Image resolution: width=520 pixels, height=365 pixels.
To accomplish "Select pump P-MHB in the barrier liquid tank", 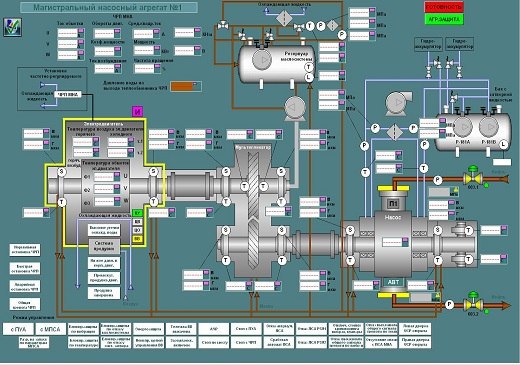I will [488, 127].
